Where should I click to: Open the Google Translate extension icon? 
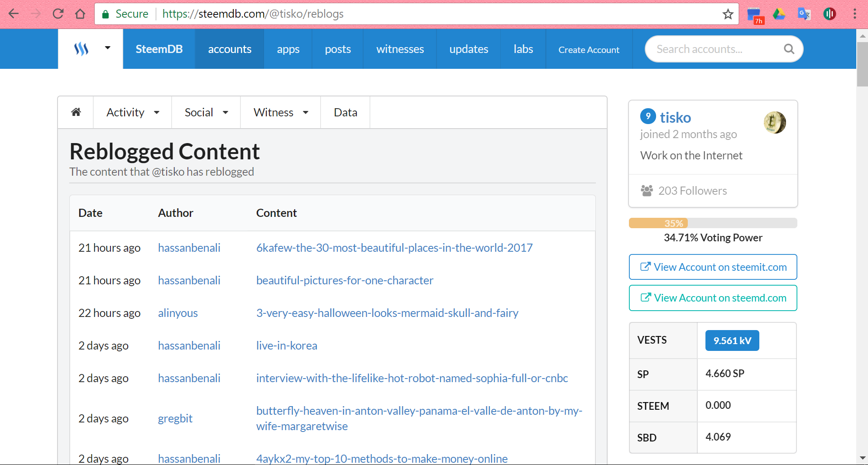pos(804,14)
